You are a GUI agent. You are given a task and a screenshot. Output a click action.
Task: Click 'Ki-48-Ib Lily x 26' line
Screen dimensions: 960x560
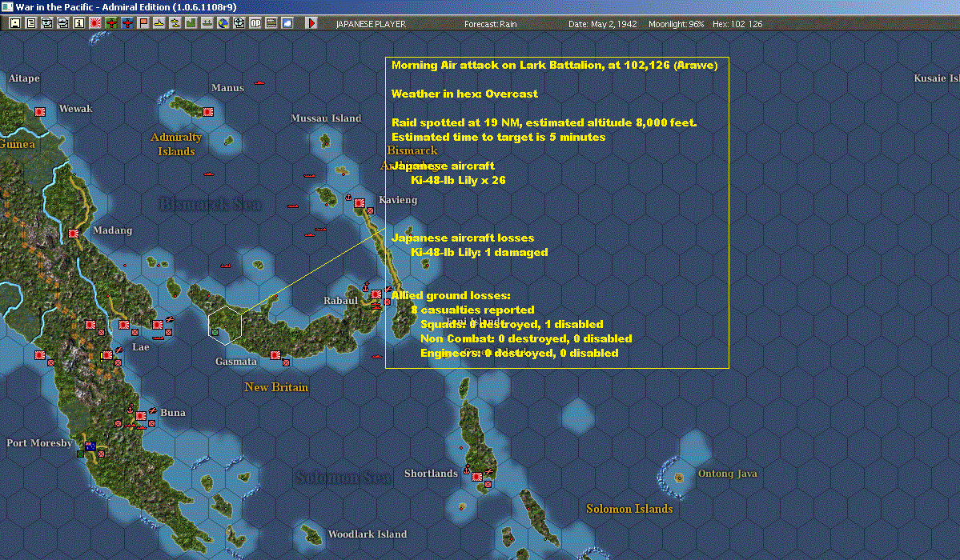coord(458,180)
